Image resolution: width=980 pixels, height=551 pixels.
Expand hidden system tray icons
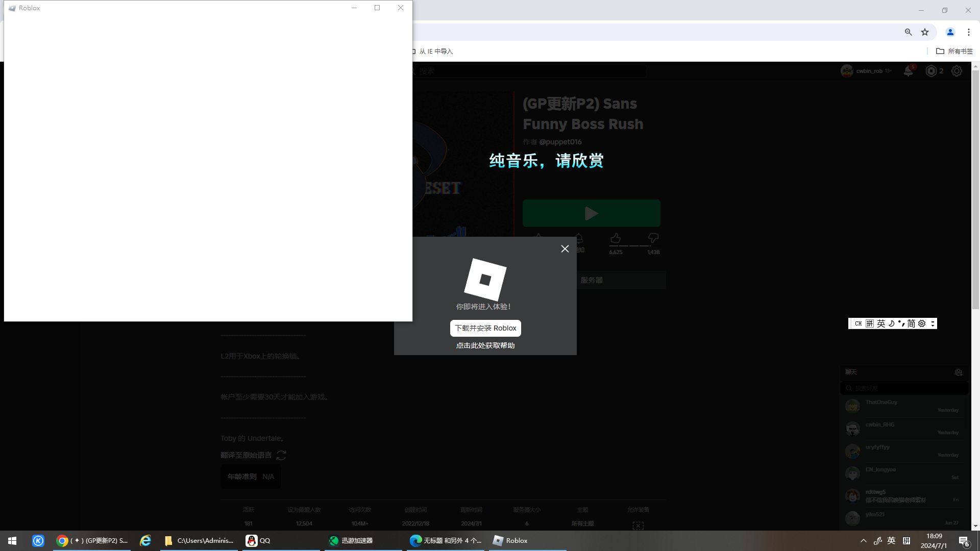[x=864, y=541]
